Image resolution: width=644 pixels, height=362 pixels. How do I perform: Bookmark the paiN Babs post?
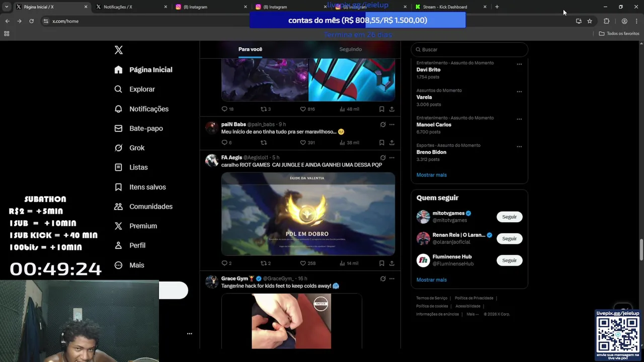click(382, 142)
